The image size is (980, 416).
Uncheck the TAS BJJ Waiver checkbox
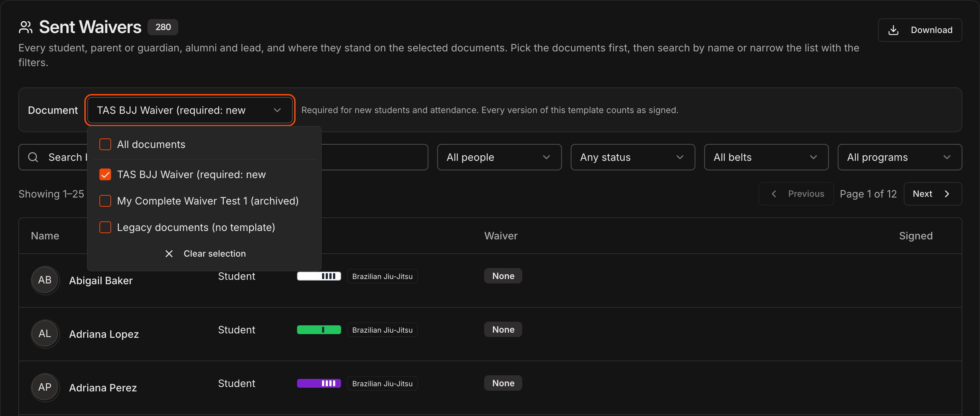point(105,174)
